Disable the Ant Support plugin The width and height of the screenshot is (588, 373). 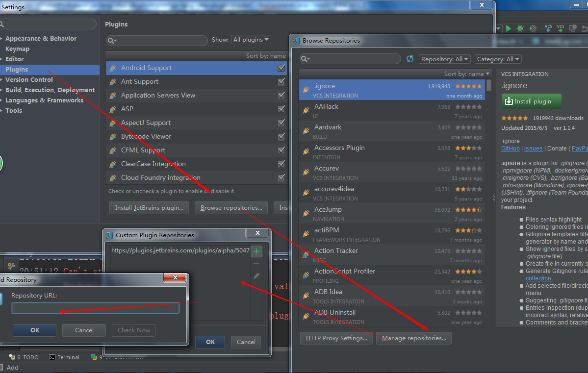click(x=281, y=81)
